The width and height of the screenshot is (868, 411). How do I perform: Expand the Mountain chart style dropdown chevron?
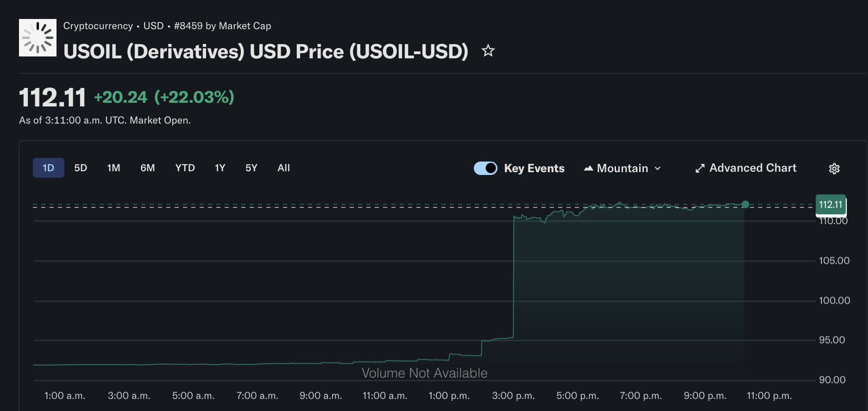658,168
